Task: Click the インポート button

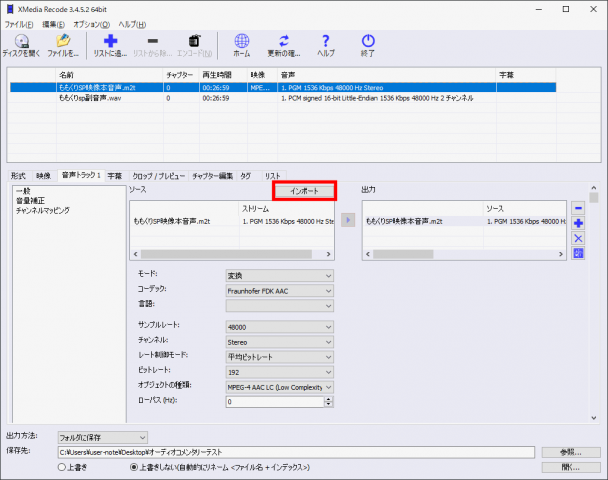Action: coord(304,191)
